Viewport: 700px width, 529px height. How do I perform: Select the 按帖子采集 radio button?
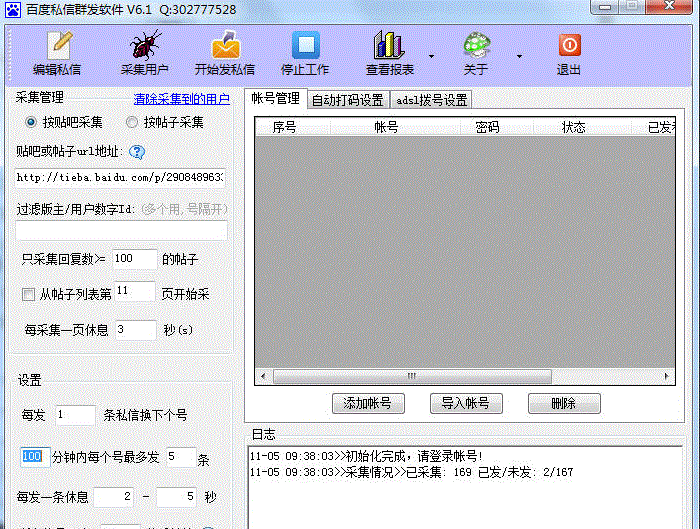pos(132,122)
